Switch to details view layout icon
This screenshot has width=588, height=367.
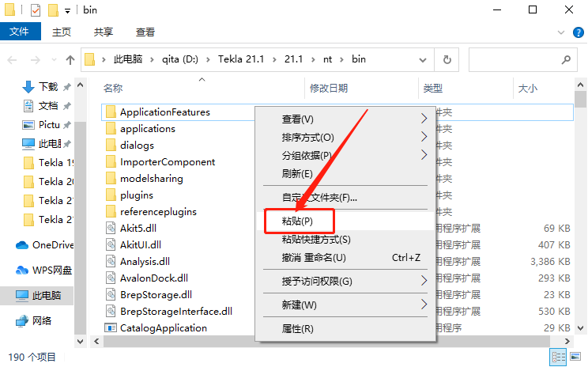pos(558,357)
